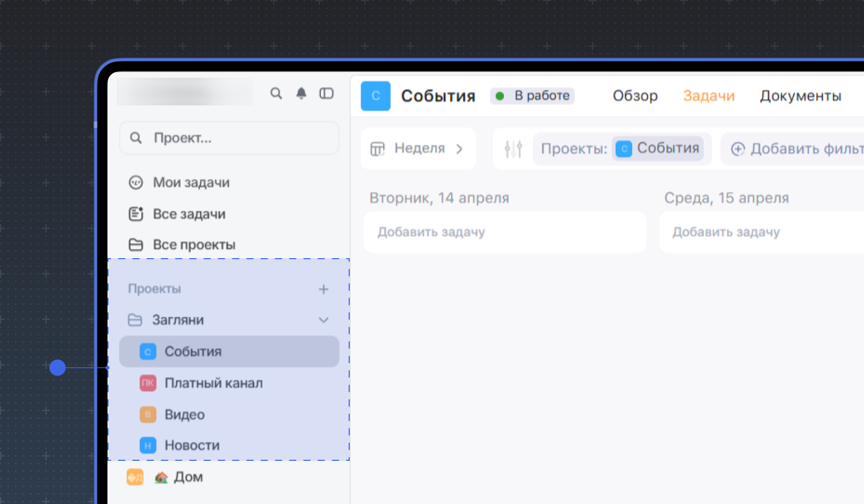Select the 'Все задачи' list icon
The image size is (864, 504).
(x=136, y=214)
